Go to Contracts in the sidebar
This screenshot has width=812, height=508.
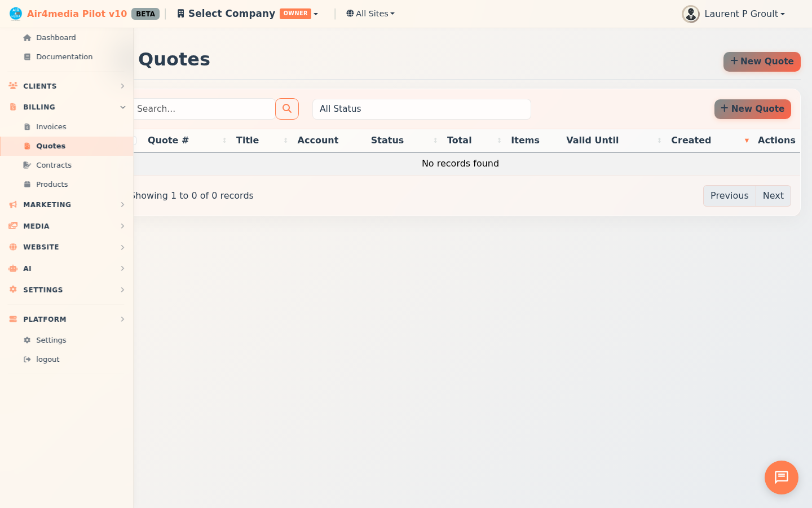click(54, 165)
